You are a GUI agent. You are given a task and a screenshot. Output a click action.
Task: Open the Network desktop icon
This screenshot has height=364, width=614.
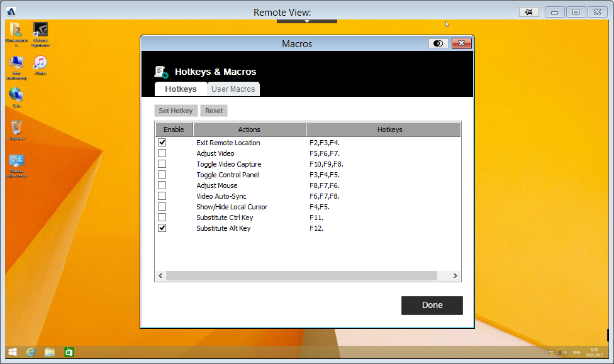[16, 97]
